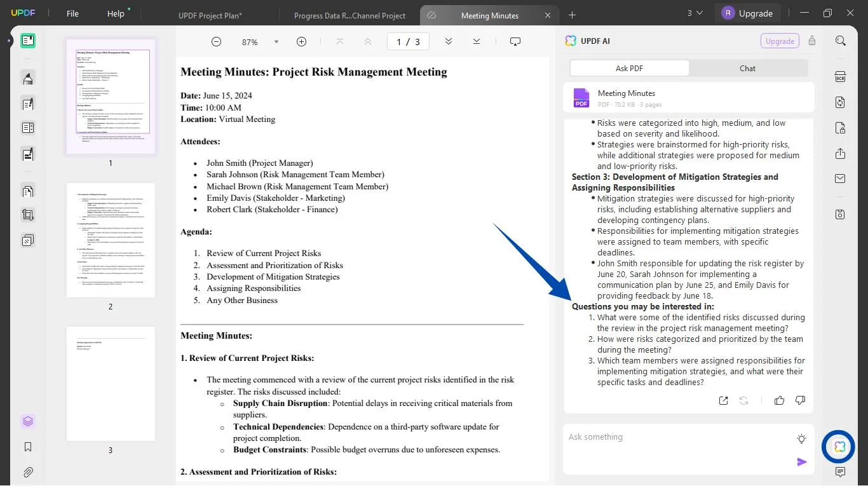Screen dimensions: 868x488
Task: Click the Upgrade account button in title bar
Action: click(747, 13)
